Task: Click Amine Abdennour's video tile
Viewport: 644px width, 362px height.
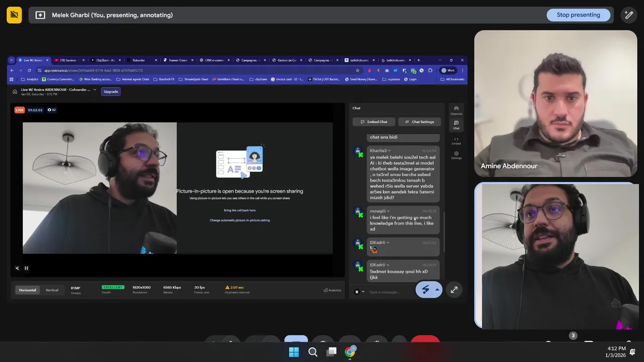Action: click(x=555, y=104)
